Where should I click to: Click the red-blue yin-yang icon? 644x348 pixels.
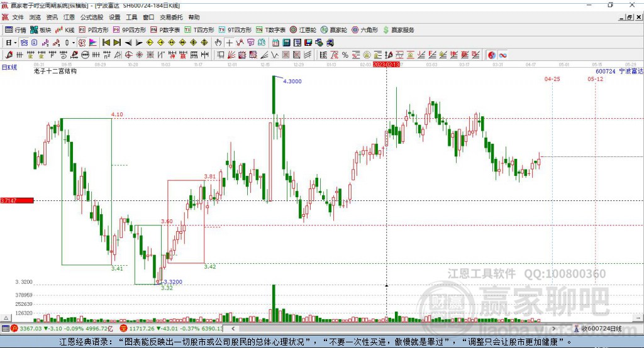(492, 55)
